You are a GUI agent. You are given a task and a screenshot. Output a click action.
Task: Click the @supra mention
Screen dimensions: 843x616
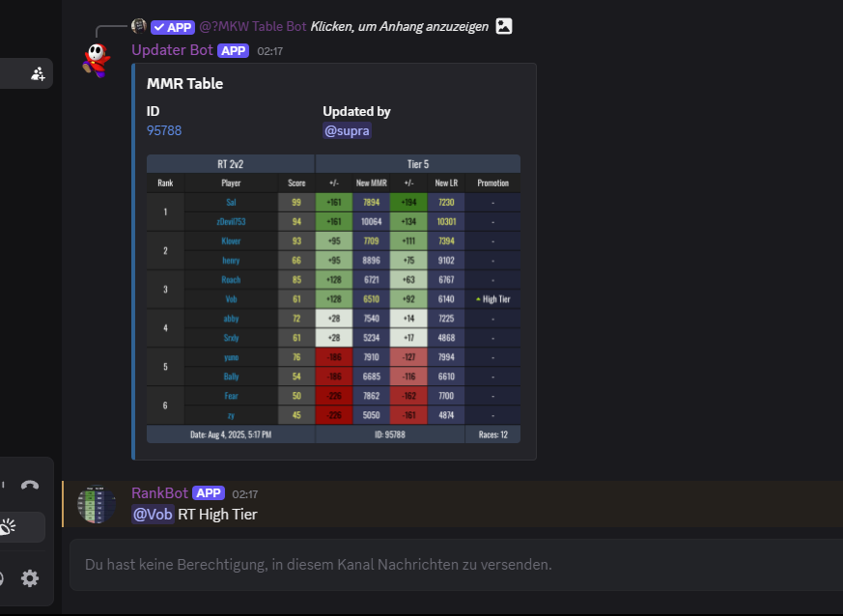(347, 130)
